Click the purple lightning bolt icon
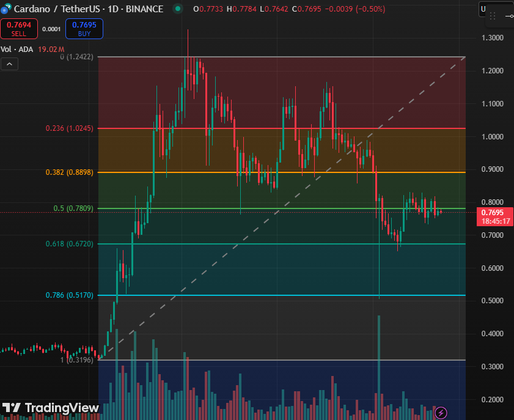Image resolution: width=514 pixels, height=420 pixels. point(441,413)
